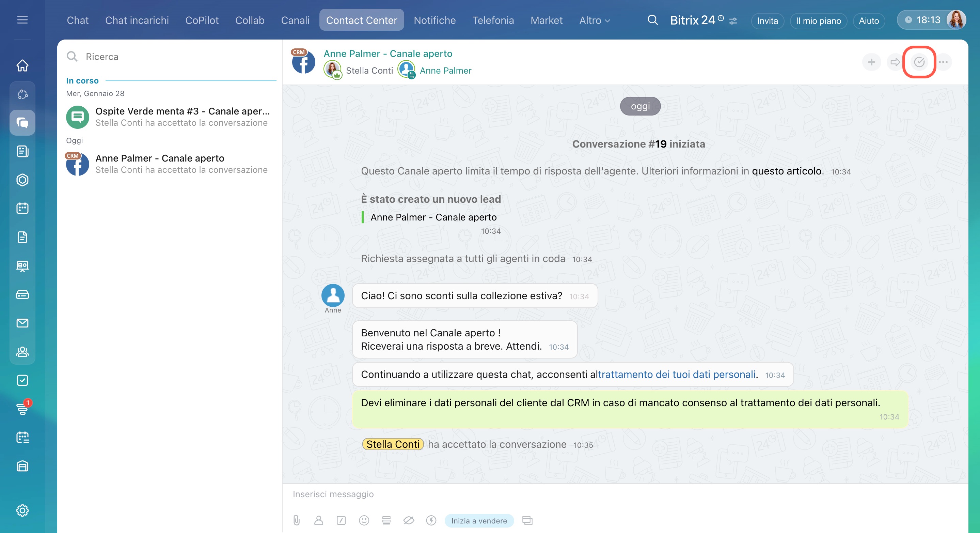The image size is (980, 533).
Task: Click the Invita button
Action: (767, 20)
